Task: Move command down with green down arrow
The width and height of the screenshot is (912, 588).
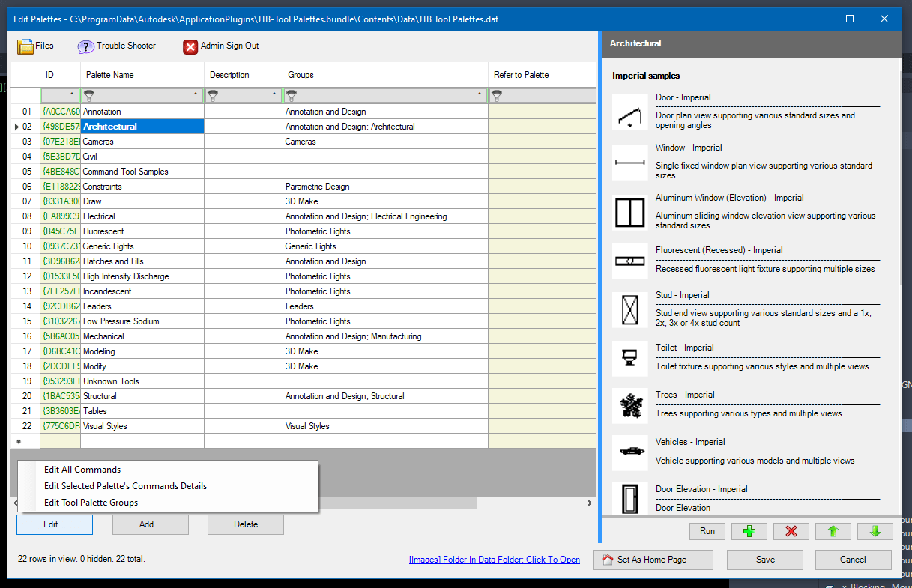Action: coord(875,531)
